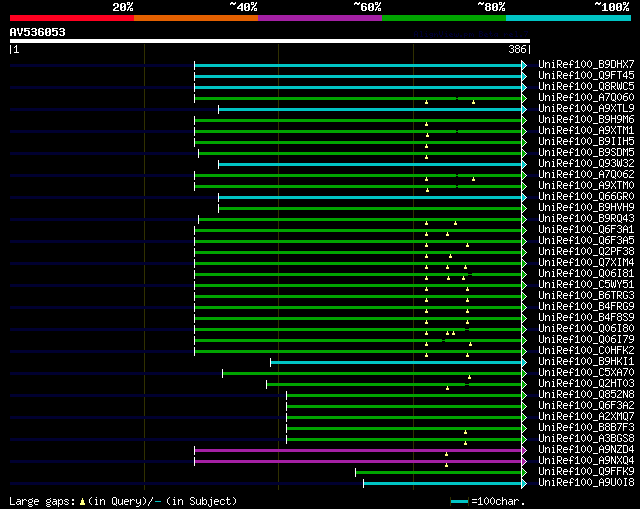The image size is (640, 509).
Task: Open hit UniRef100_Q9FT45
Action: tap(586, 76)
